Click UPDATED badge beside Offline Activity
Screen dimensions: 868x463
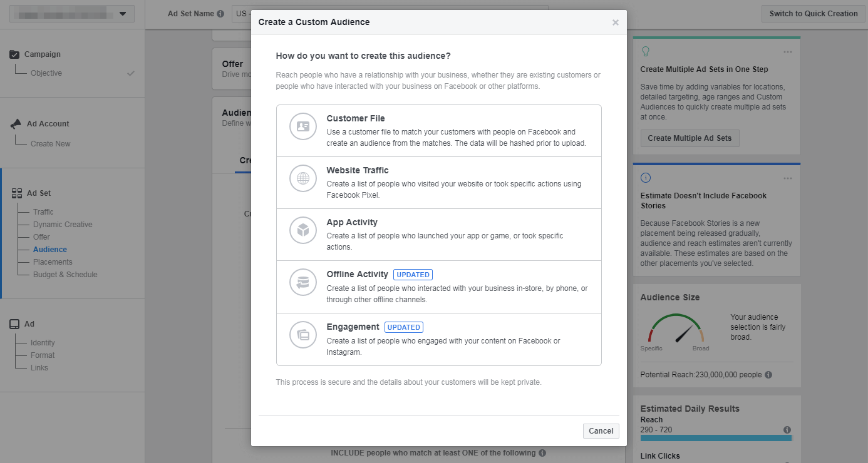point(413,275)
